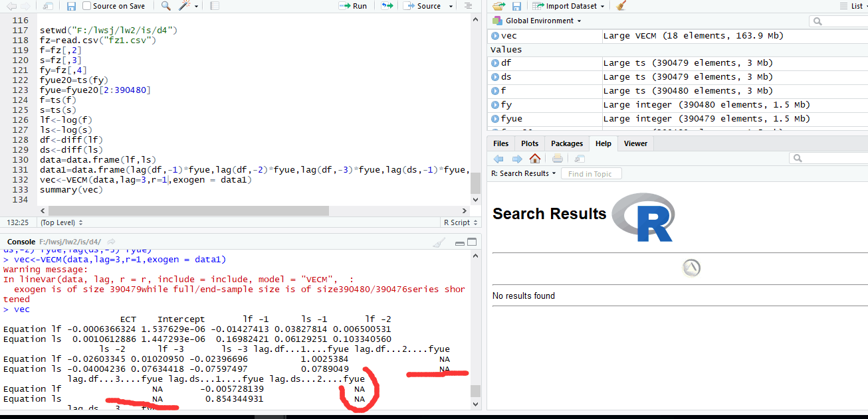Open the R: Search Results dropdown
868x419 pixels.
(524, 173)
